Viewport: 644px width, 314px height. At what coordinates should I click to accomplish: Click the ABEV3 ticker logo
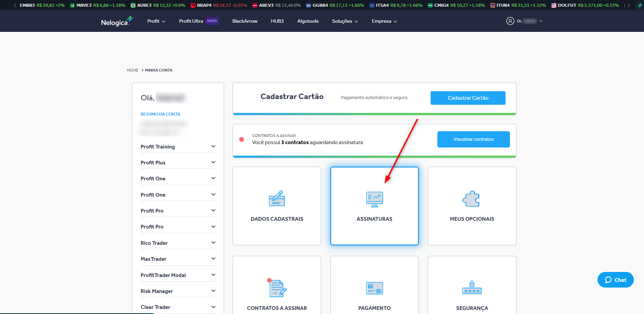coord(255,5)
